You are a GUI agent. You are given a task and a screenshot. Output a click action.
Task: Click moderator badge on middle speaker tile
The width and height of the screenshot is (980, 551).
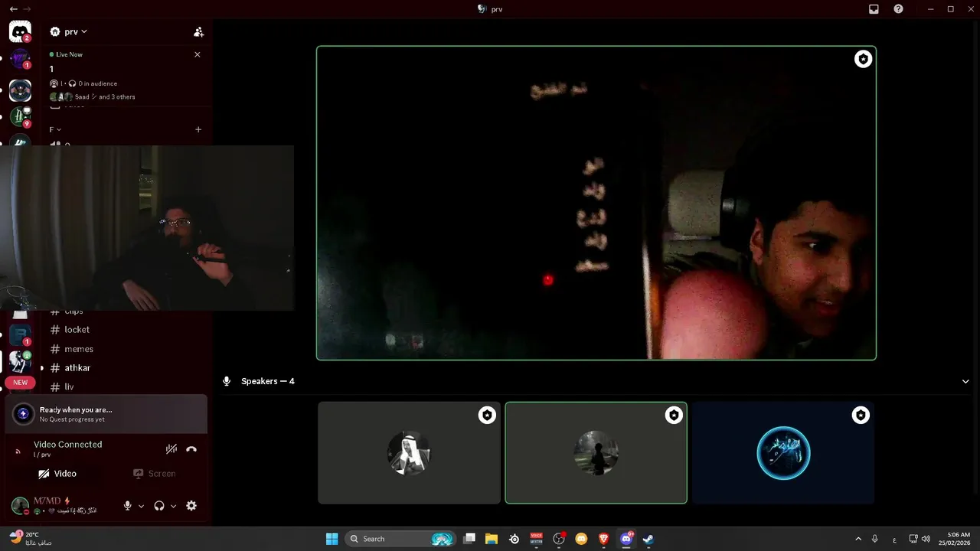click(x=674, y=415)
